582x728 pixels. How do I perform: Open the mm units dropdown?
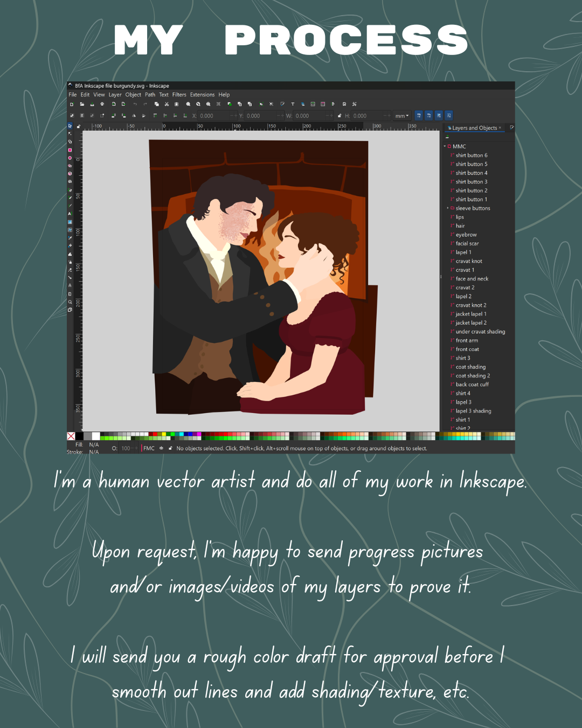(x=402, y=115)
